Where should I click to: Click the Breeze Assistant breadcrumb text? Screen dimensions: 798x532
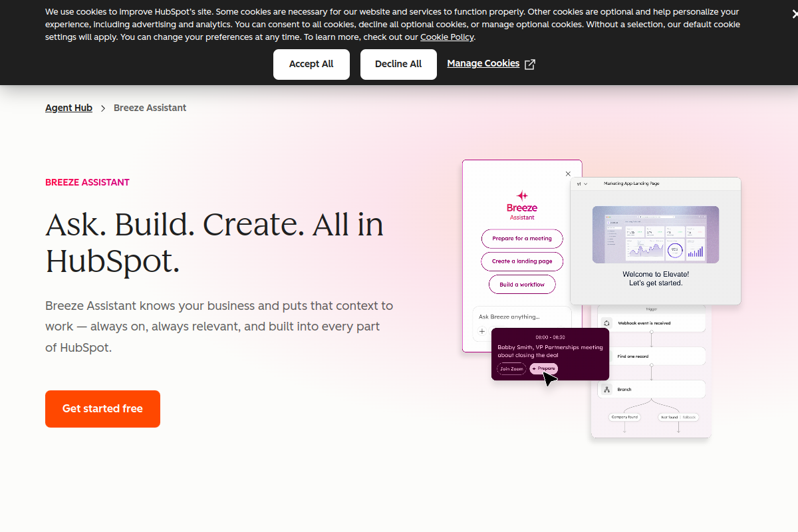(150, 108)
